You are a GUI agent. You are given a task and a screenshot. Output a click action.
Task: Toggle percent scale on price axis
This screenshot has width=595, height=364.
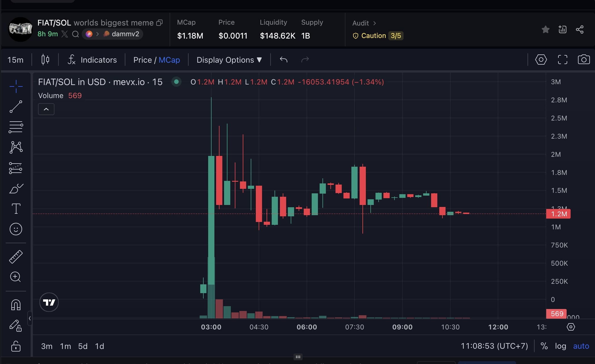tap(544, 346)
